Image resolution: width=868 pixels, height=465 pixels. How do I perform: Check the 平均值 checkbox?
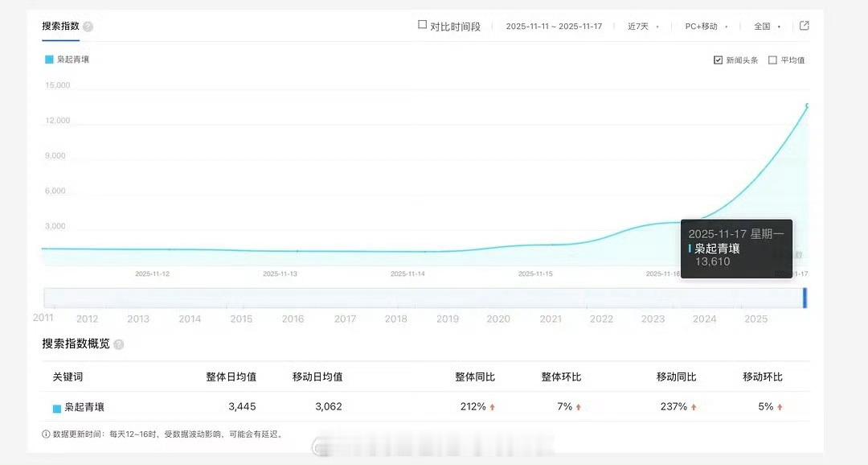point(773,60)
